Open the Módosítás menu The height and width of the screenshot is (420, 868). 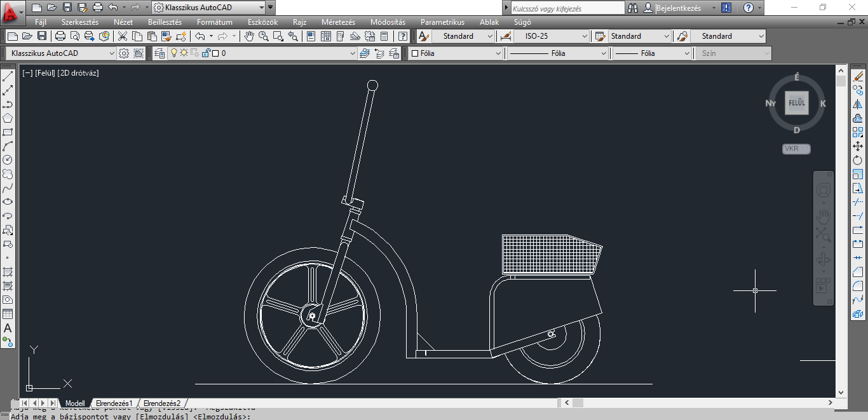[x=388, y=22]
